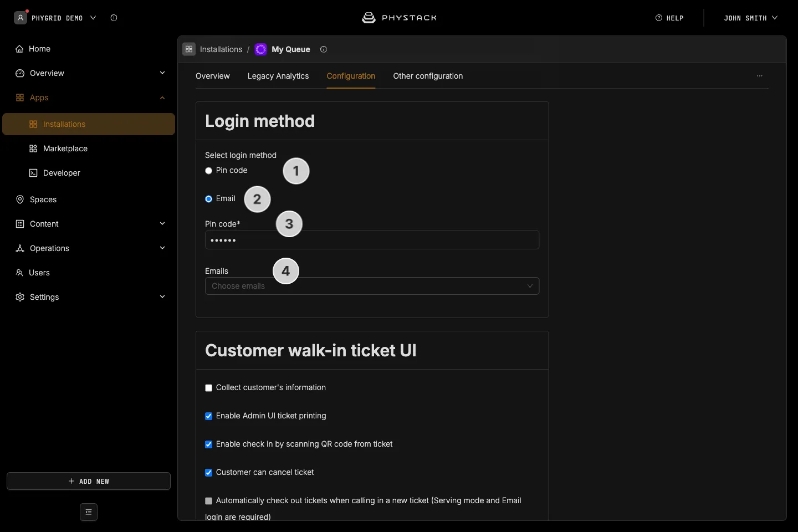The width and height of the screenshot is (798, 532).
Task: Click the Marketplace icon
Action: point(33,149)
